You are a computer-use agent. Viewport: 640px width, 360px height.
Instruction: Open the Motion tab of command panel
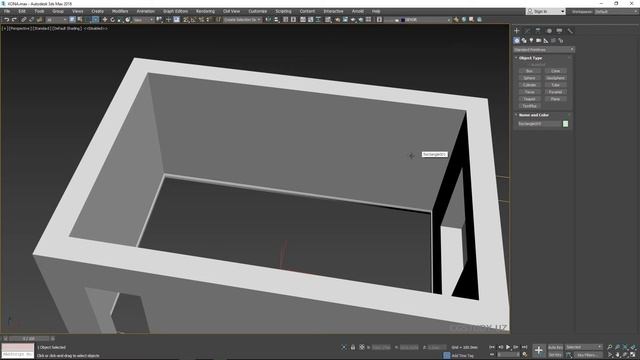pos(549,31)
